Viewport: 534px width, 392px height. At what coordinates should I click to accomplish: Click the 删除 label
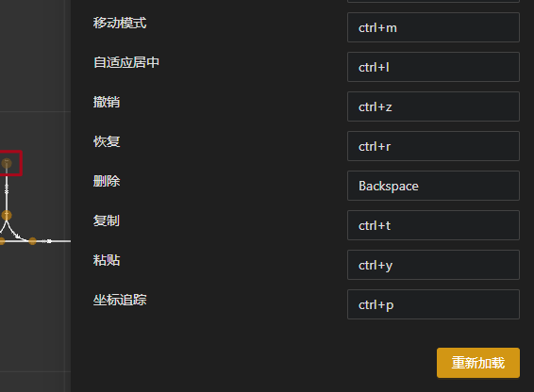[107, 181]
